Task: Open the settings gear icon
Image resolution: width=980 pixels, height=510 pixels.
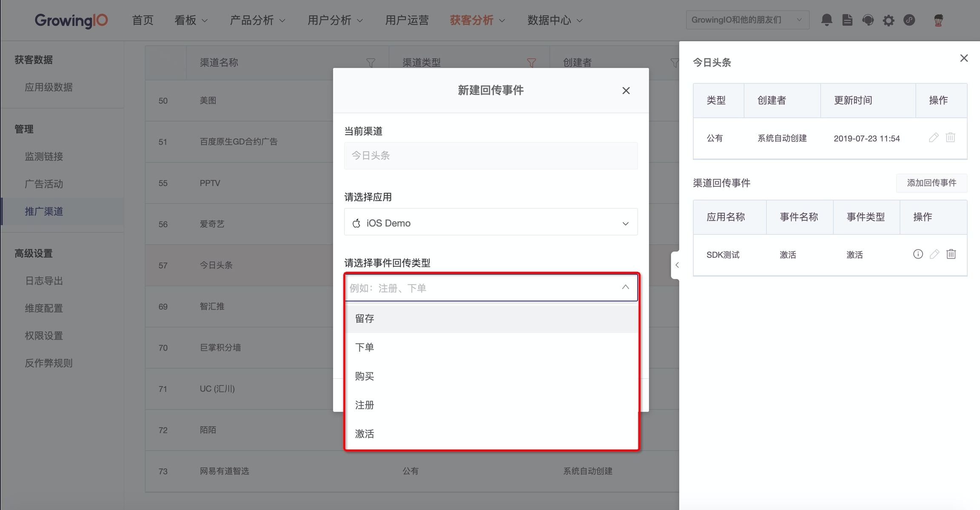Action: coord(888,20)
